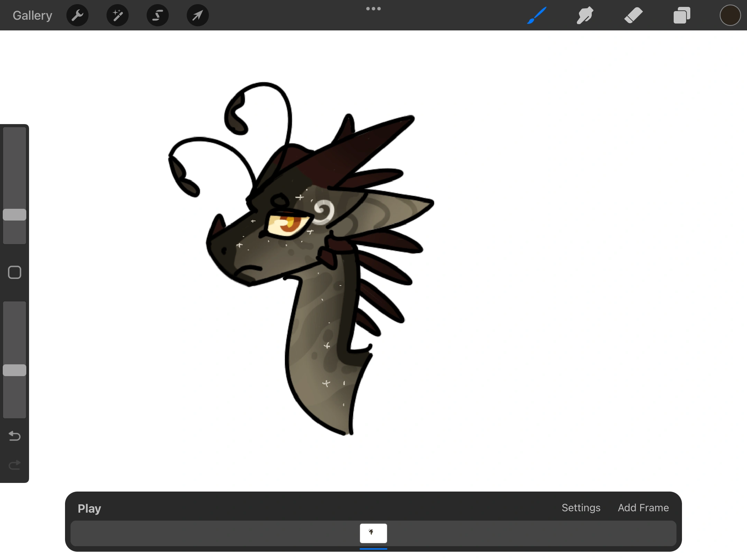
Task: Click the brush size slider handle
Action: pos(15,215)
